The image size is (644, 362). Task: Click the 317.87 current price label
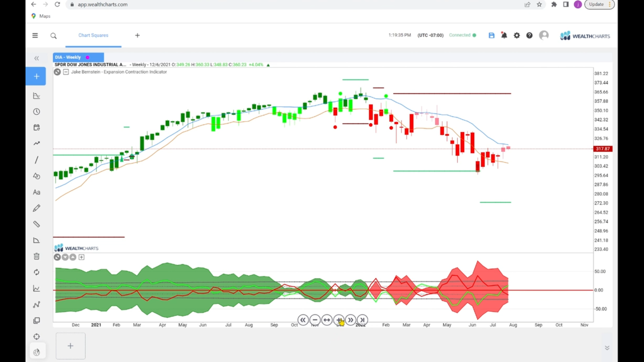click(603, 149)
